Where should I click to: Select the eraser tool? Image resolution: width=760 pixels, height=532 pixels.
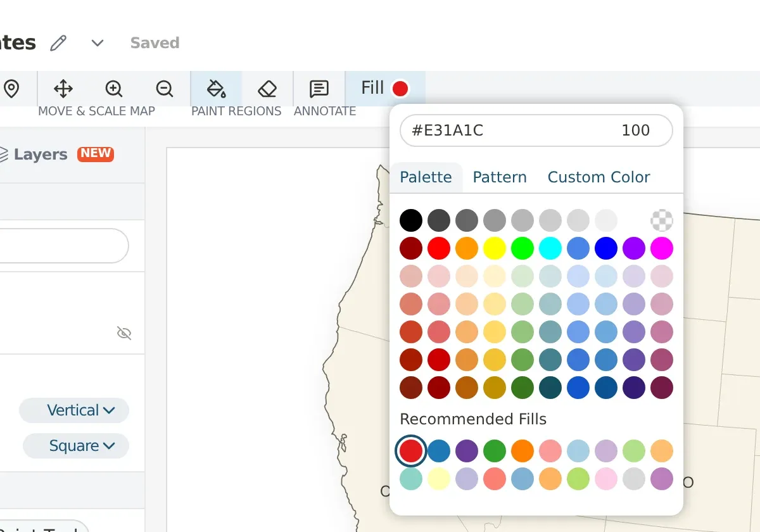(x=267, y=89)
